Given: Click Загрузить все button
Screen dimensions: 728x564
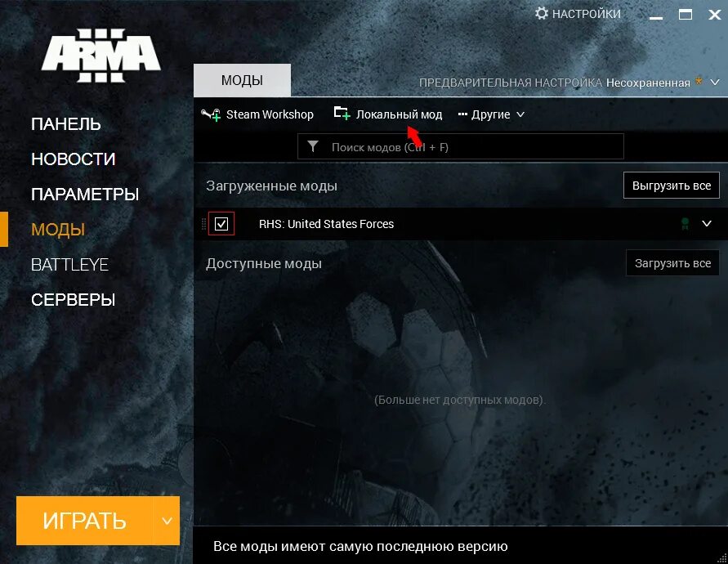Looking at the screenshot, I should pos(672,263).
